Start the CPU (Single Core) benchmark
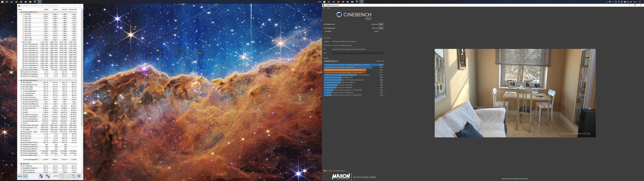This screenshot has width=644, height=181. click(381, 28)
